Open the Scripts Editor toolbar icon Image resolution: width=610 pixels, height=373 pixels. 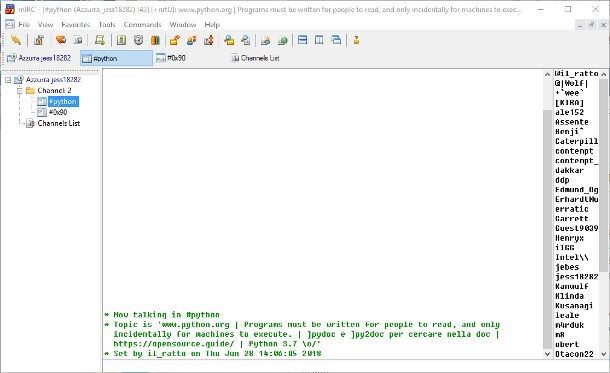pyautogui.click(x=100, y=40)
